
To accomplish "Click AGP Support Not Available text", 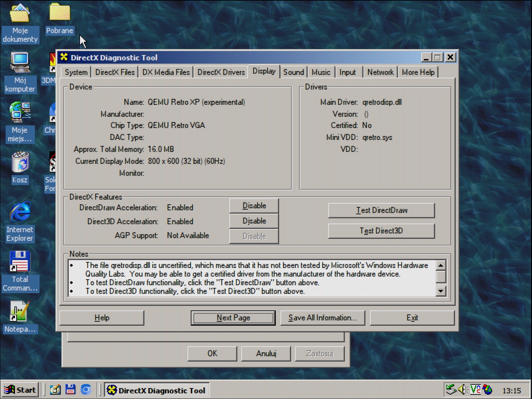I will 188,235.
